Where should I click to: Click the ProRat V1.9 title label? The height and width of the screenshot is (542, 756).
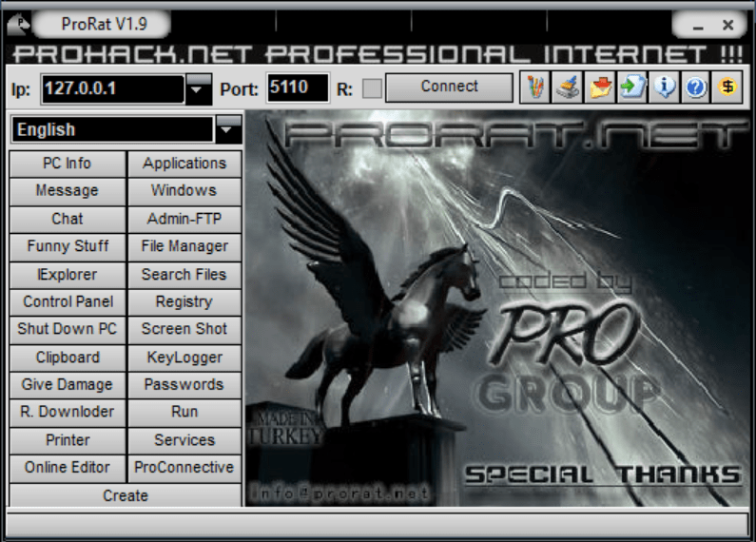click(105, 24)
